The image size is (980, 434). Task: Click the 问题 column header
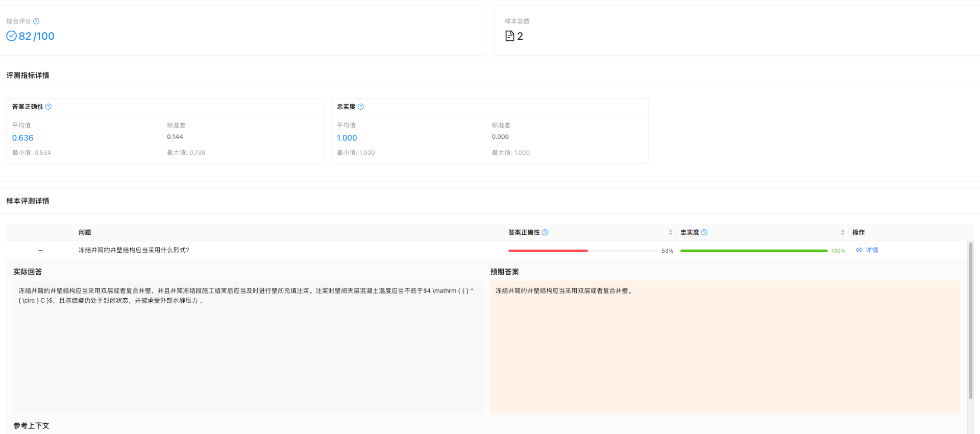click(x=85, y=232)
